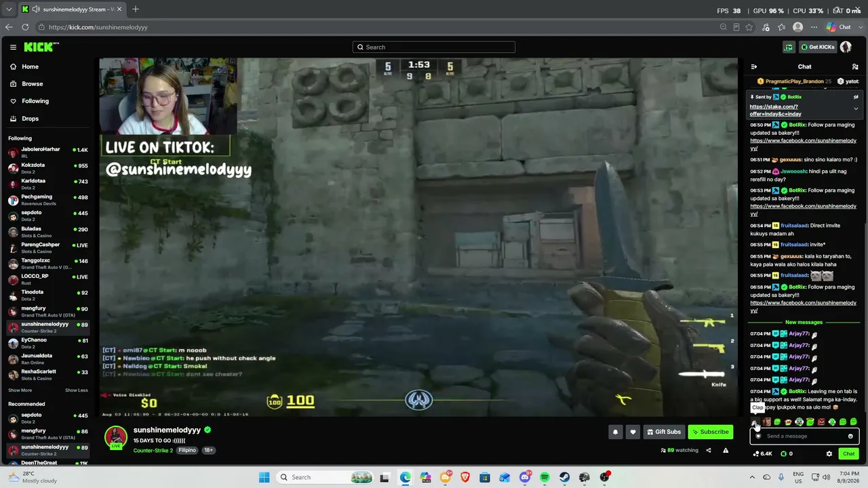
Task: Open the sunshinemelodyyy streamer avatar
Action: click(115, 437)
